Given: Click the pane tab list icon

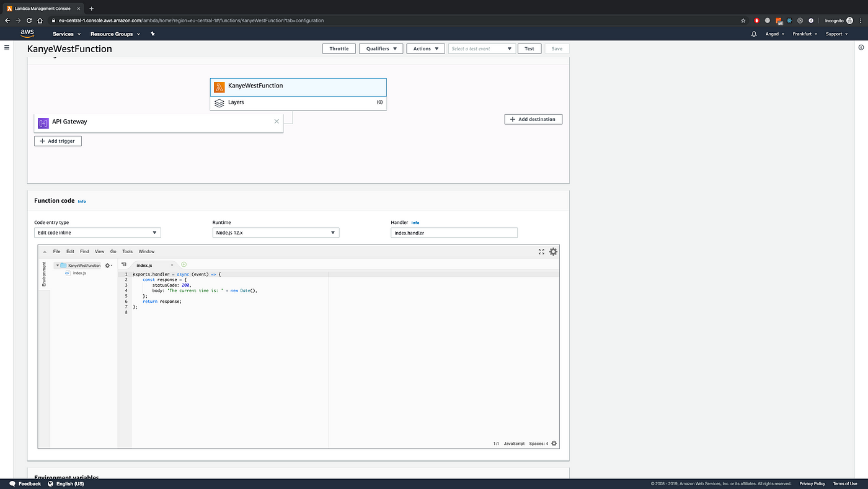Looking at the screenshot, I should tap(124, 264).
